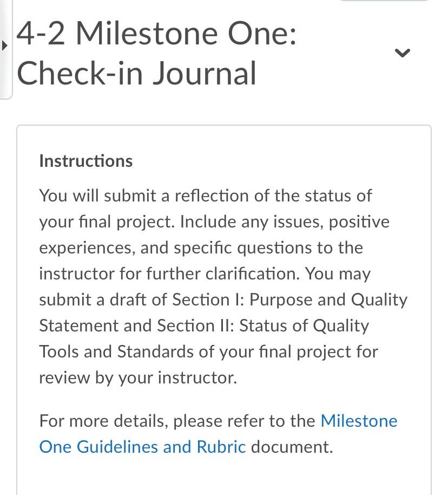
Task: Click the 'You will submit a reflection' line
Action: click(x=206, y=196)
